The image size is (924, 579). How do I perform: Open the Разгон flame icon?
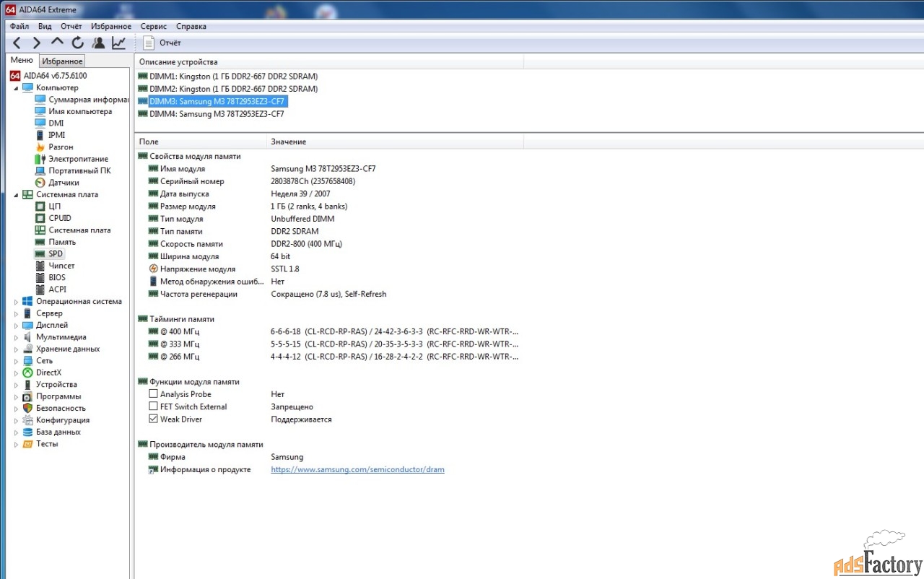pos(40,147)
